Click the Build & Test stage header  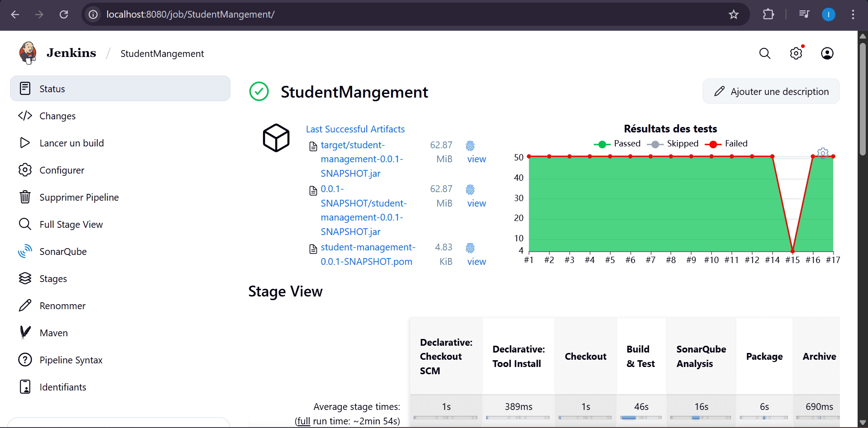click(641, 356)
